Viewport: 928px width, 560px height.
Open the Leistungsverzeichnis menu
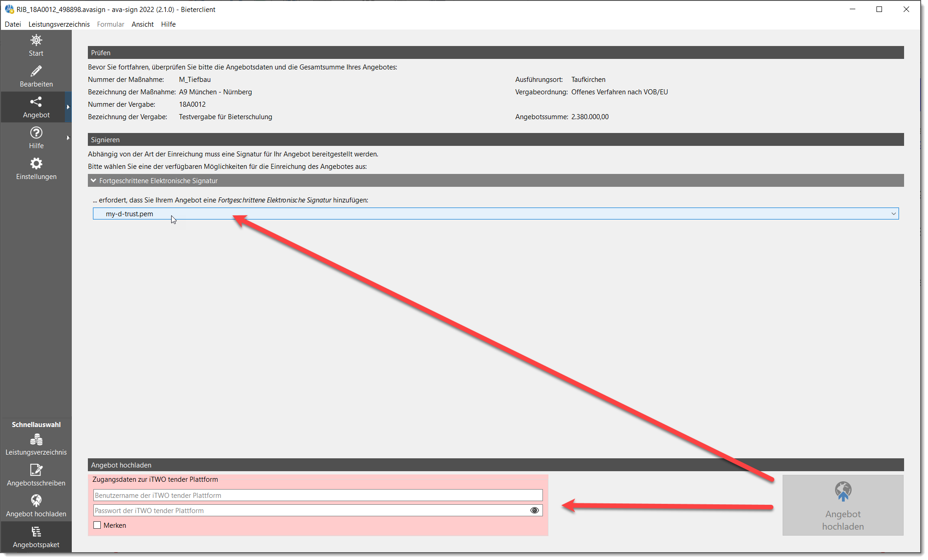point(59,24)
